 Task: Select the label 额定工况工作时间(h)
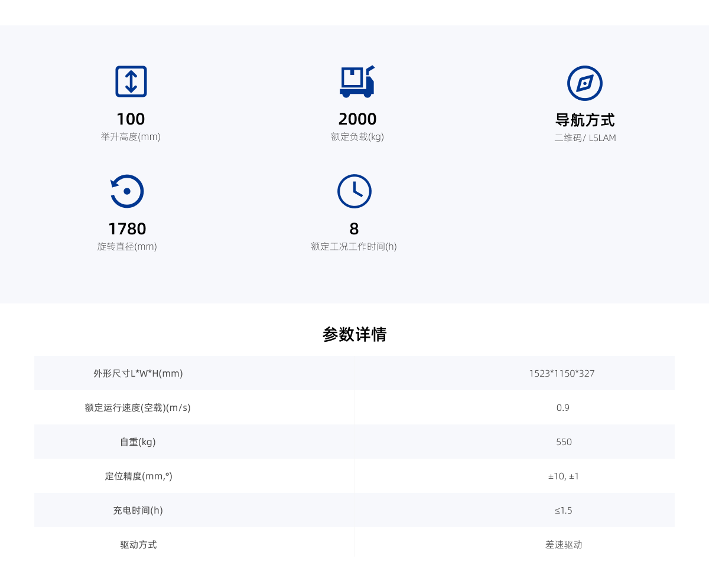[354, 246]
